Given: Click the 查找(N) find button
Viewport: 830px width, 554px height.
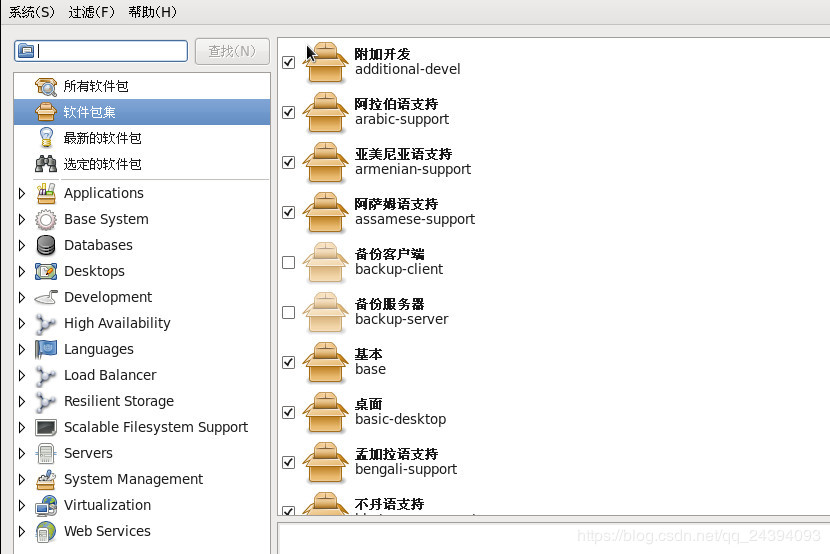Looking at the screenshot, I should click(232, 51).
